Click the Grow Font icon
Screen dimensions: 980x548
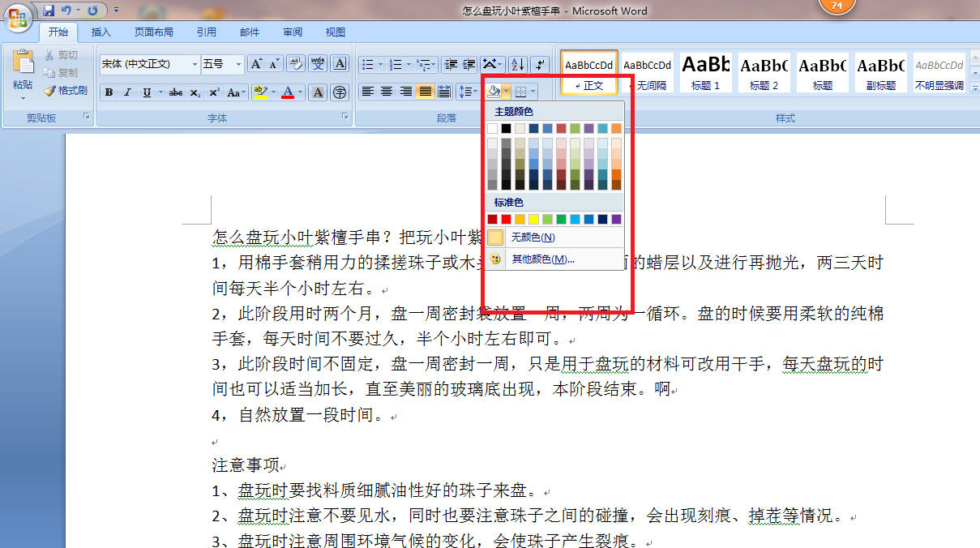coord(256,64)
